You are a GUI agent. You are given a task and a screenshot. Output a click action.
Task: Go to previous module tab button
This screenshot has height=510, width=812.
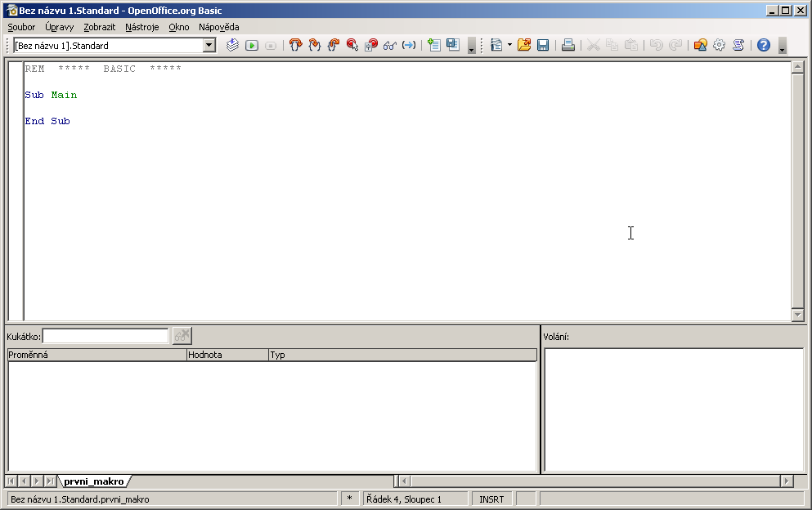click(24, 481)
